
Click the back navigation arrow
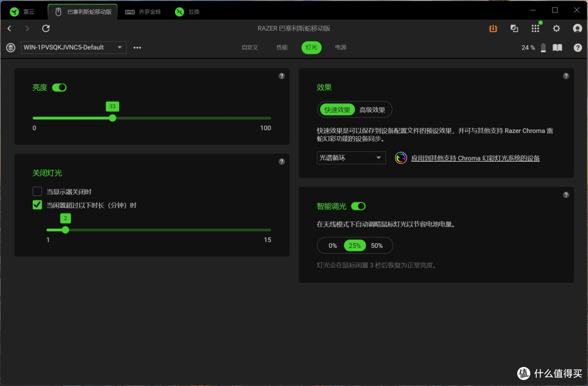click(9, 28)
